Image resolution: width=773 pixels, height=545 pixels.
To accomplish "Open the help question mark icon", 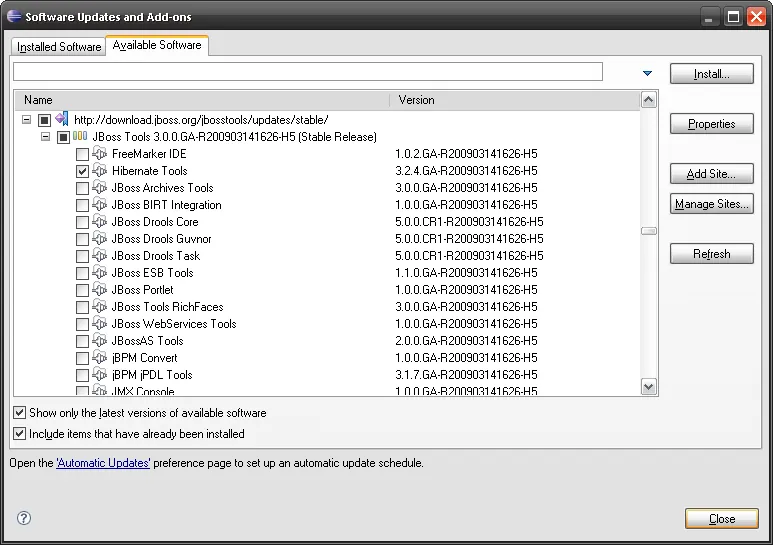I will [24, 518].
